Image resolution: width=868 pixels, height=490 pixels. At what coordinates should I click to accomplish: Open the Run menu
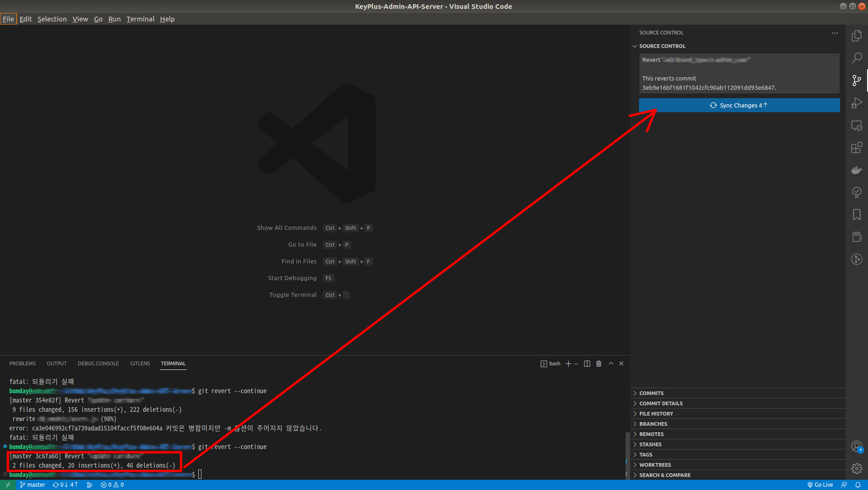[x=114, y=19]
